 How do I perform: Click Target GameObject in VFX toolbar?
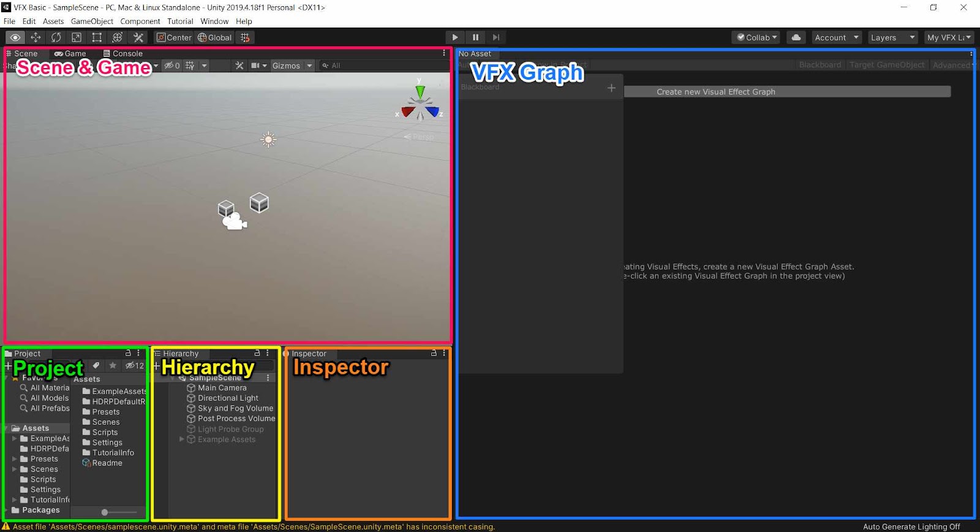tap(887, 65)
